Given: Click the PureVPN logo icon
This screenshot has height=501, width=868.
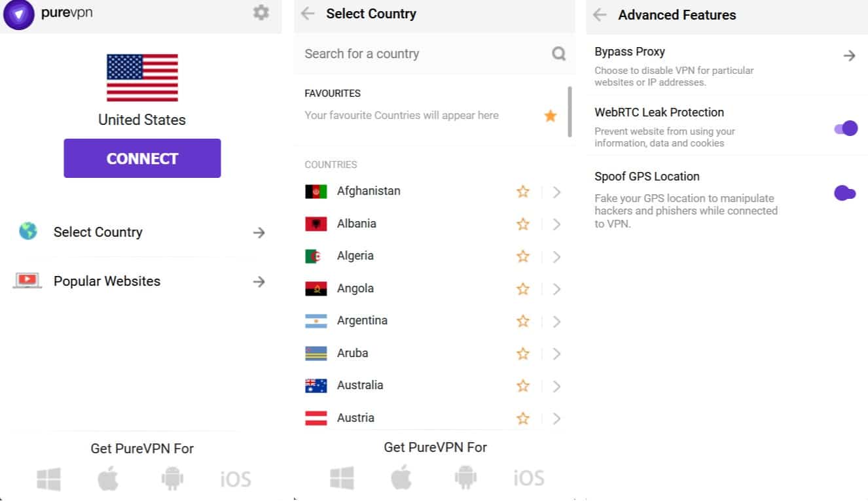Looking at the screenshot, I should 19,14.
